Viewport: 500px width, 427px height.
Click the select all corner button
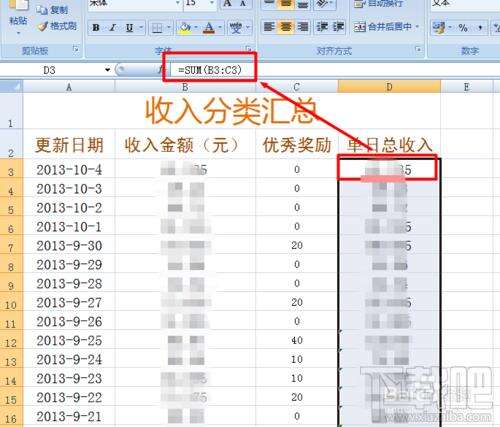[x=11, y=87]
